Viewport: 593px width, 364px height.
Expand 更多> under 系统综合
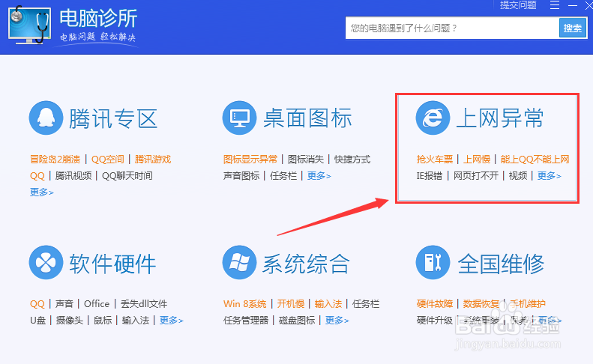337,321
